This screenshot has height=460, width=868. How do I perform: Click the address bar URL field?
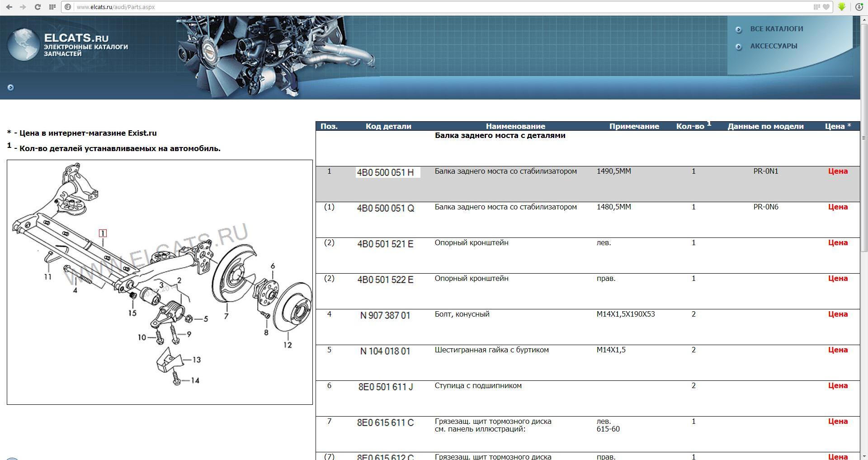(x=407, y=7)
